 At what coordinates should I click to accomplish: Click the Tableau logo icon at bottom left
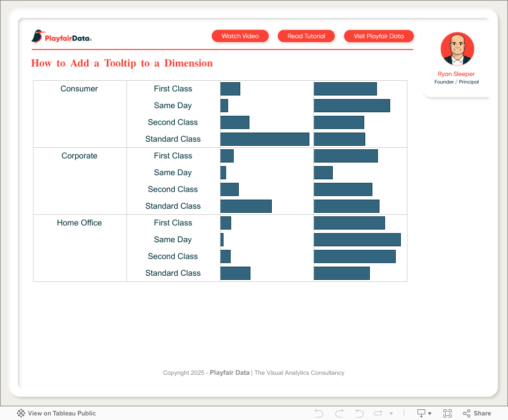click(21, 413)
